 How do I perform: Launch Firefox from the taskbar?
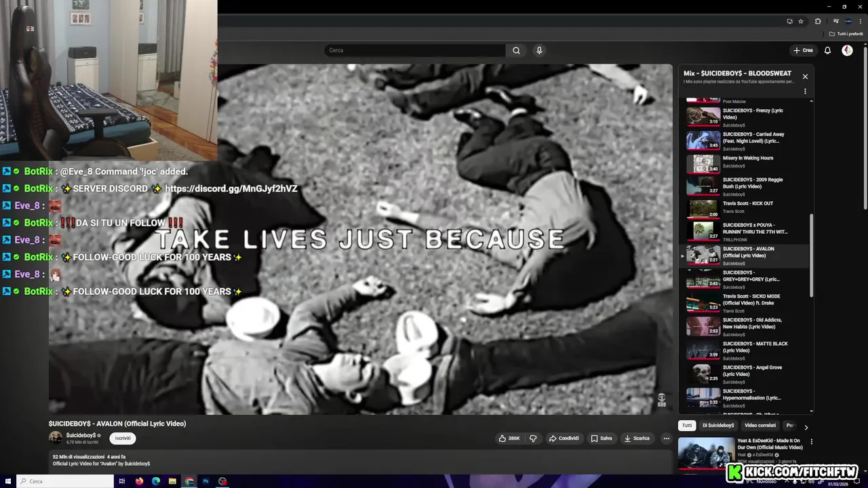[x=140, y=481]
